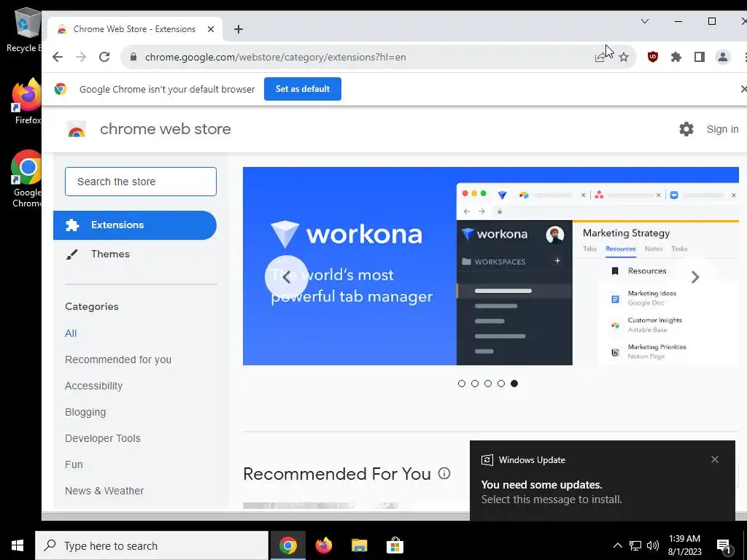The image size is (747, 560).
Task: Open Firefox from the taskbar
Action: (x=324, y=545)
